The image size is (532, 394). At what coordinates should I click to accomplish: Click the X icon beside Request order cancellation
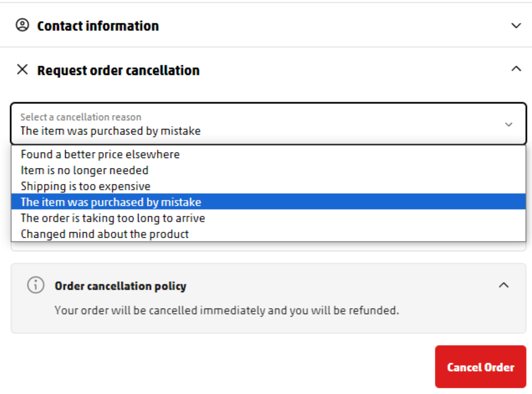(x=22, y=69)
